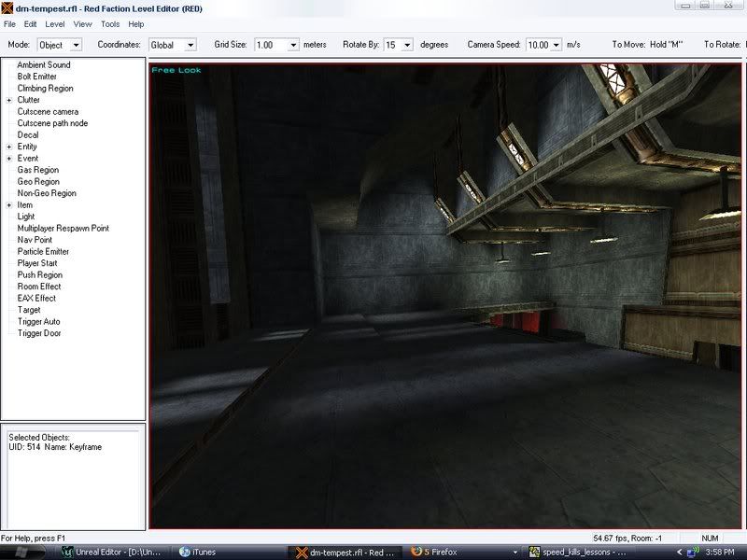This screenshot has height=560, width=747.
Task: Select Cutscene camera object type
Action: point(48,111)
